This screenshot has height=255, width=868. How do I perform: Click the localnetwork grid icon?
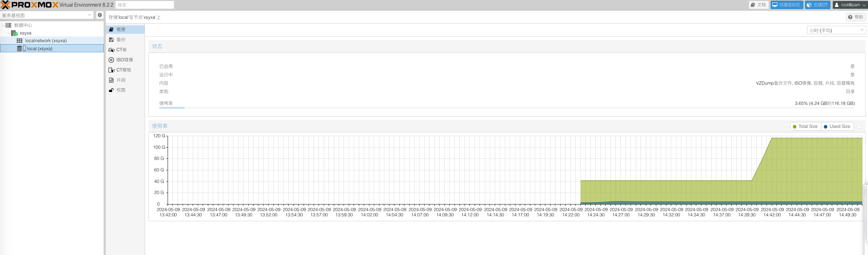tap(19, 41)
